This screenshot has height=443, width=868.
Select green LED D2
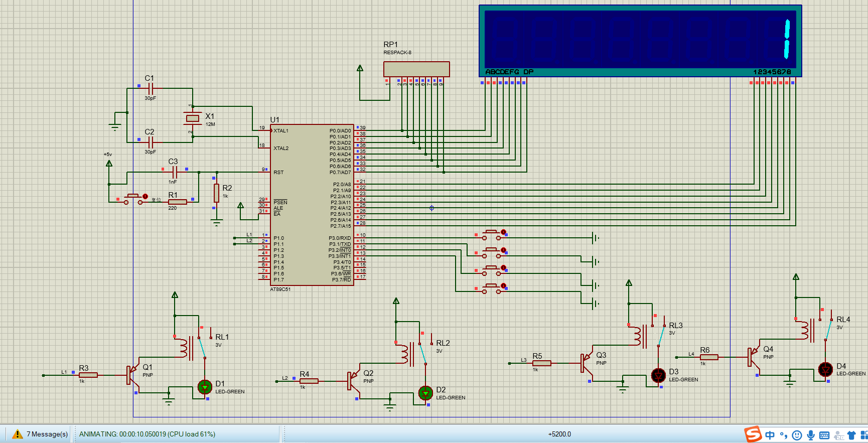pos(425,393)
